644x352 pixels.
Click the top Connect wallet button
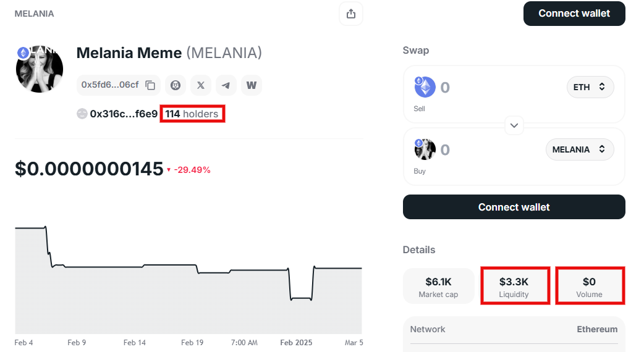[574, 14]
